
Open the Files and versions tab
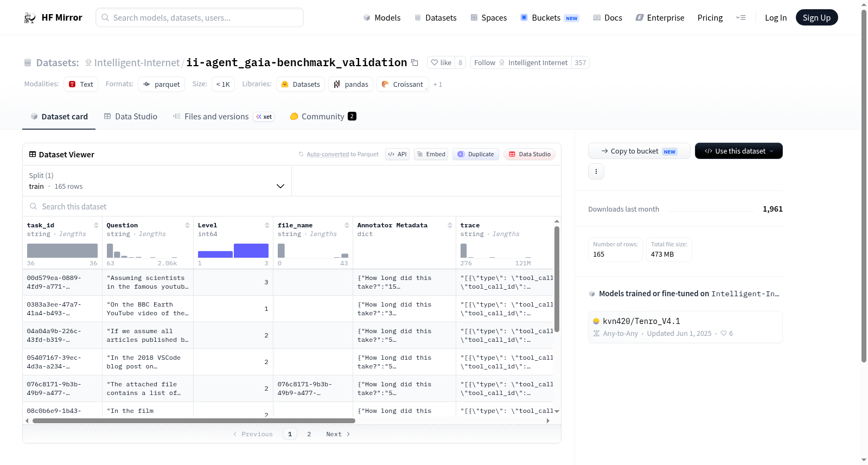coord(224,117)
